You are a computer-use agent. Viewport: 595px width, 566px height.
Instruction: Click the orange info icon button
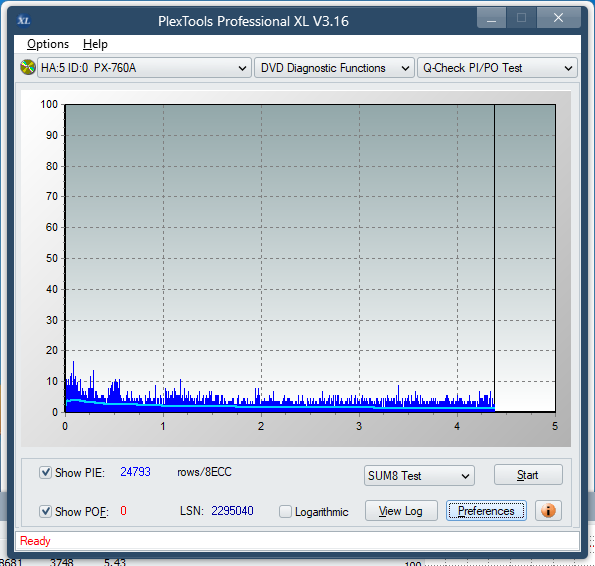point(548,511)
